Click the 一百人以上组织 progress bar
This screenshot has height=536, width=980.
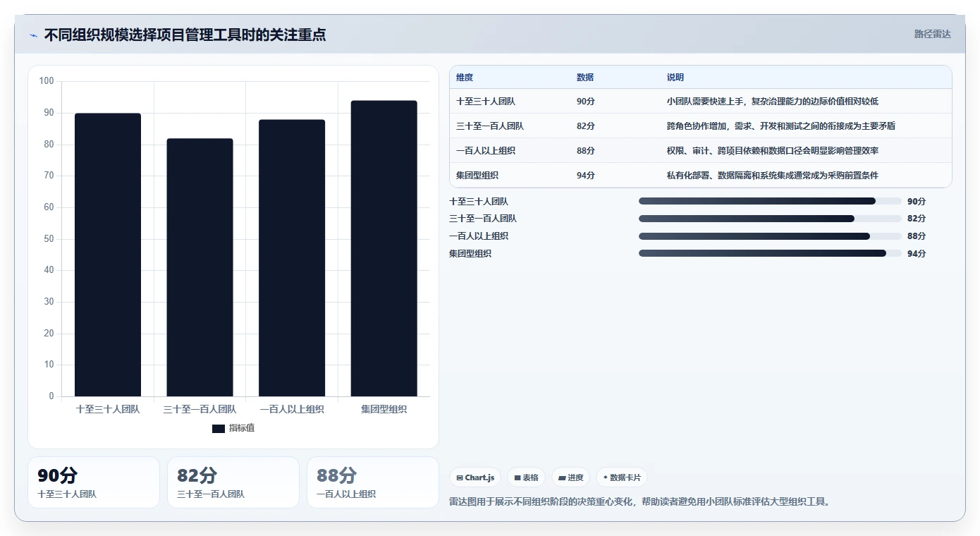coord(770,236)
